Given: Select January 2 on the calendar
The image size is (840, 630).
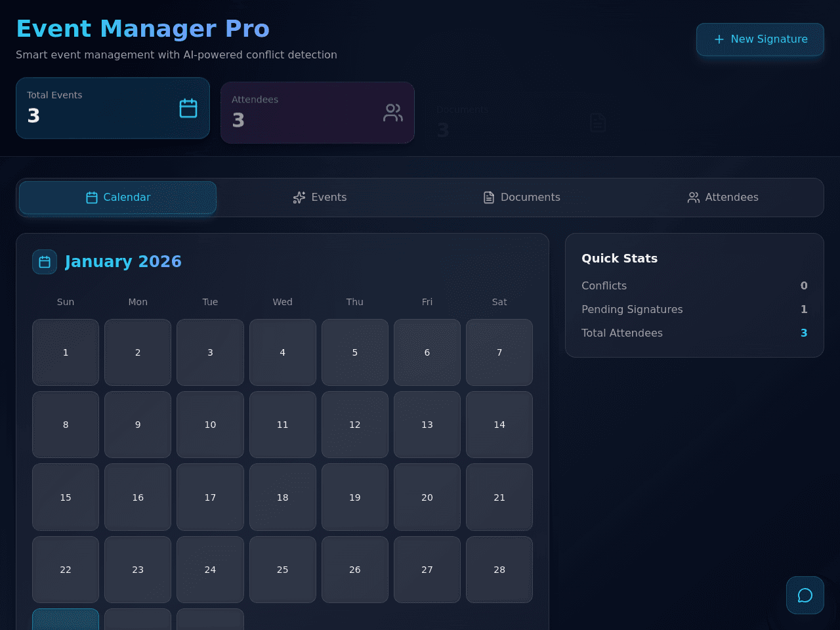Looking at the screenshot, I should click(x=138, y=352).
